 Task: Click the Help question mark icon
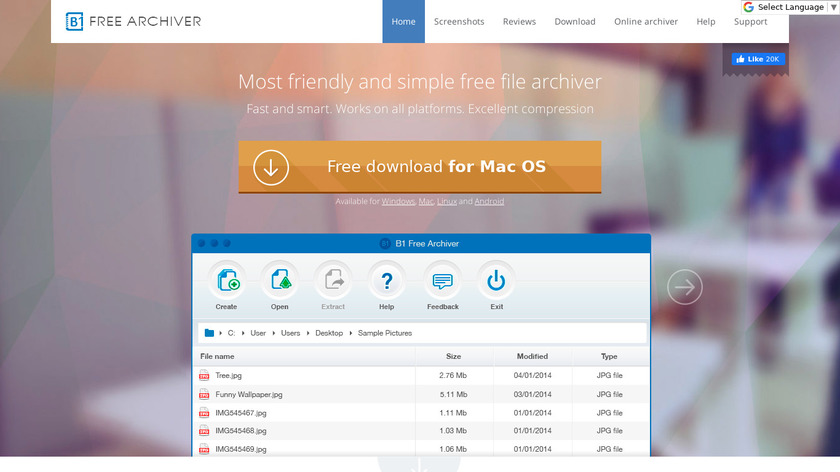click(386, 280)
